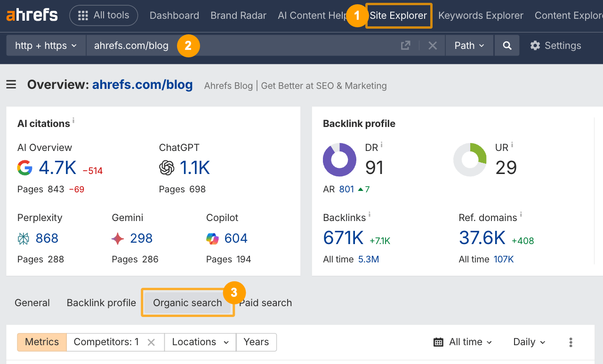Switch to the Backlink profile tab
The image size is (603, 364).
point(101,303)
